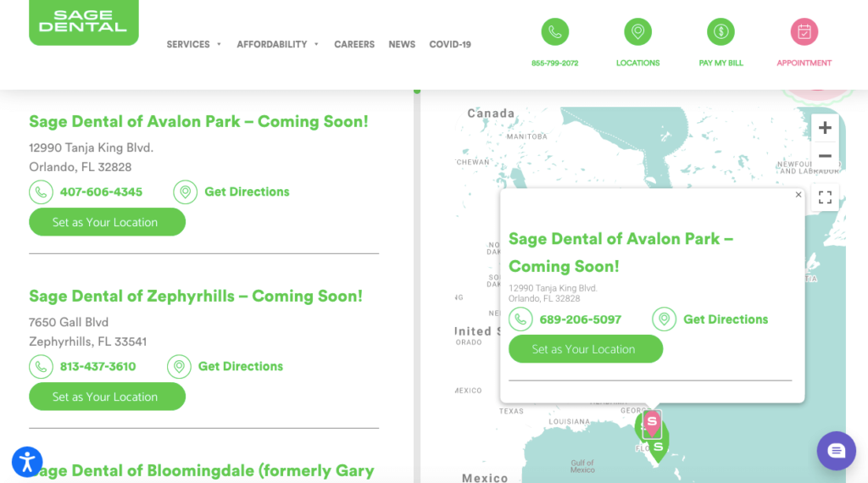This screenshot has width=868, height=483.
Task: Call 407-606-4345
Action: tap(101, 192)
